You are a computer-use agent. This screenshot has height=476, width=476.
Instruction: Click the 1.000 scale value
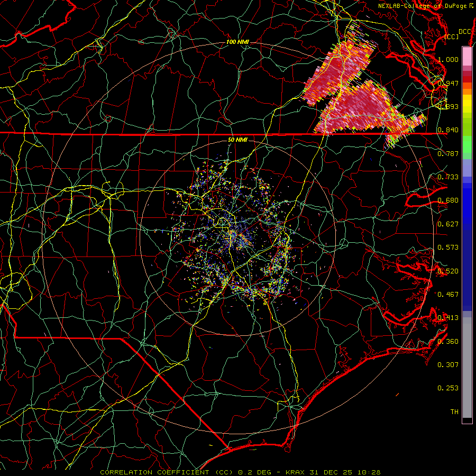(448, 59)
